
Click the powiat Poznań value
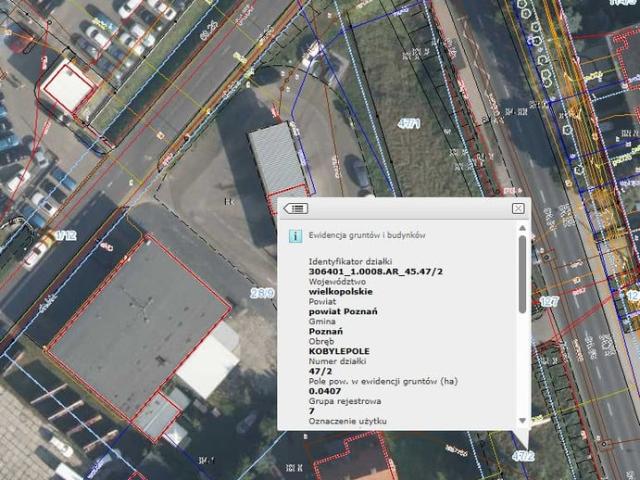click(x=343, y=312)
